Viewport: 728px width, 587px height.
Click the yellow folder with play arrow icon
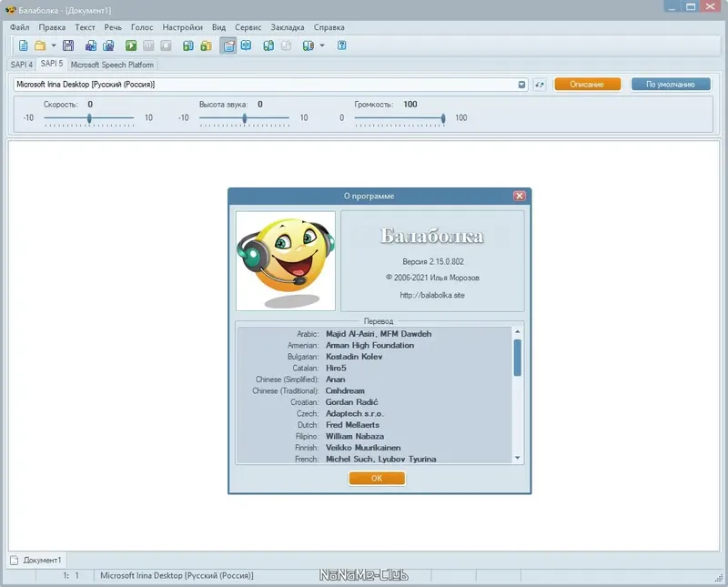point(206,46)
